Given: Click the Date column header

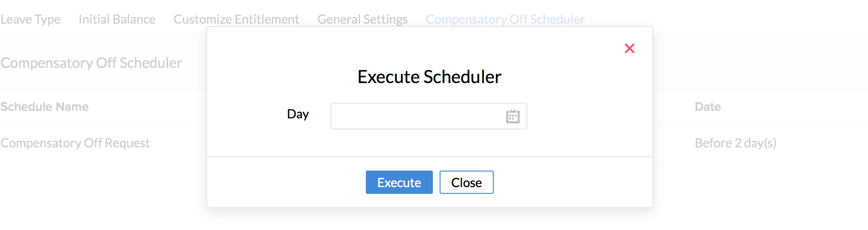Looking at the screenshot, I should point(707,107).
